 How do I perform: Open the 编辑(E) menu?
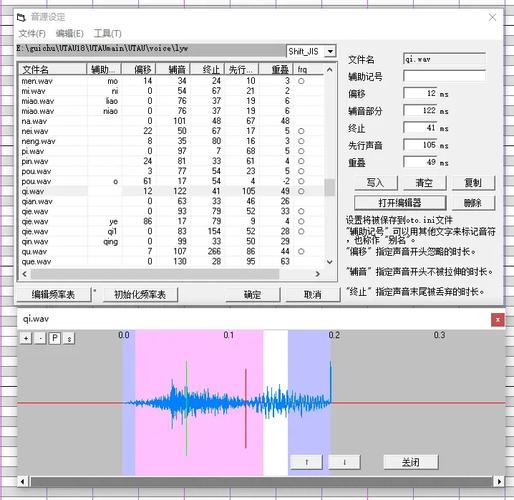pyautogui.click(x=69, y=33)
